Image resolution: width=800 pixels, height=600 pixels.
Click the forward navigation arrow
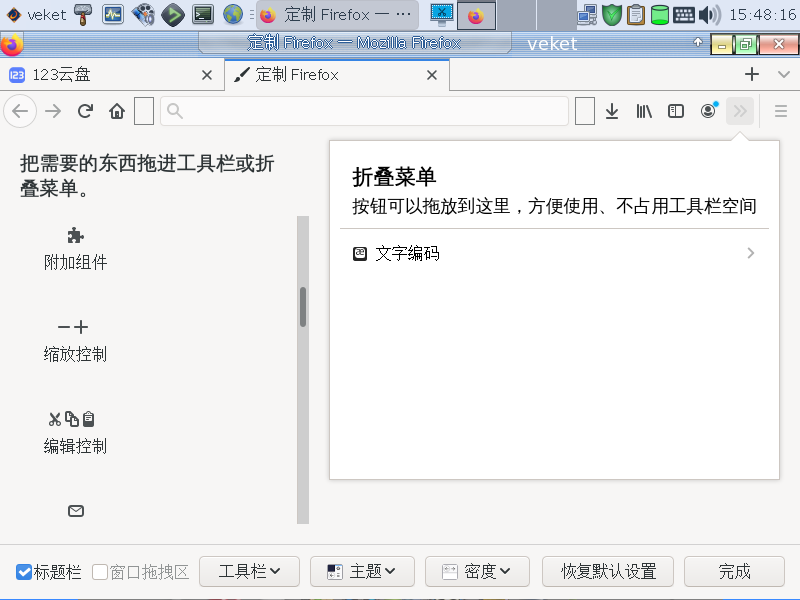[53, 111]
